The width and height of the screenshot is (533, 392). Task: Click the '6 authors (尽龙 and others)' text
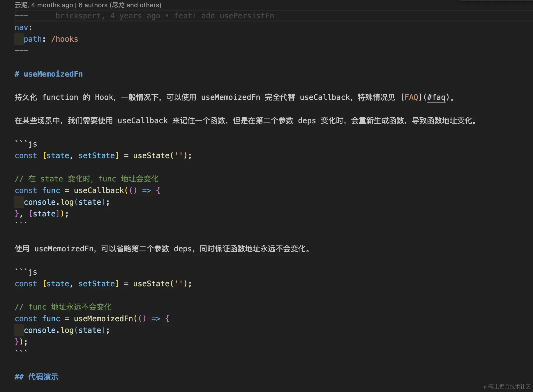[x=119, y=5]
